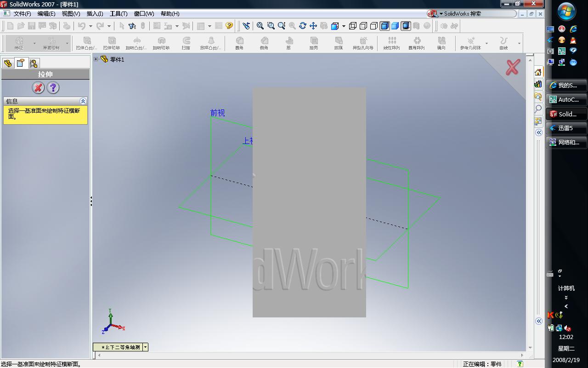
Task: Switch to the ConfigurationManager tab
Action: coord(34,63)
